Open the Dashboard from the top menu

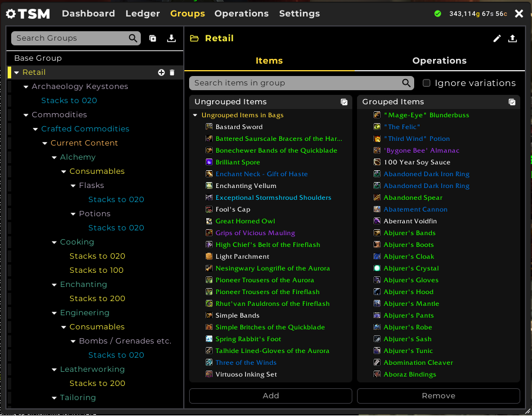point(88,14)
